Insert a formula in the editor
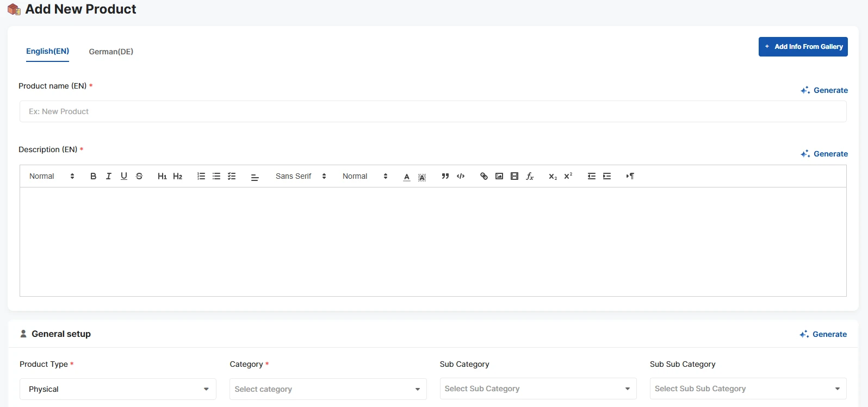Viewport: 868px width, 407px height. tap(530, 176)
